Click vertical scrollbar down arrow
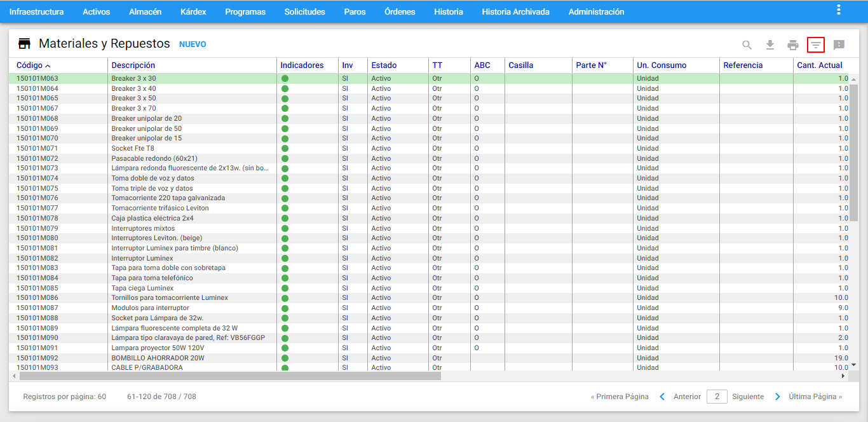868x422 pixels. [x=854, y=365]
